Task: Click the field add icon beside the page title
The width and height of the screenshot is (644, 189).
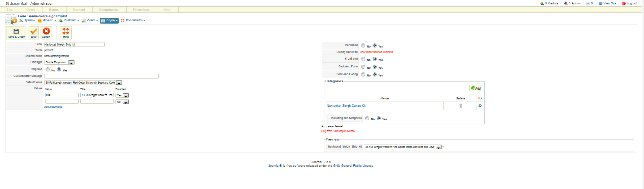Action: click(x=11, y=19)
